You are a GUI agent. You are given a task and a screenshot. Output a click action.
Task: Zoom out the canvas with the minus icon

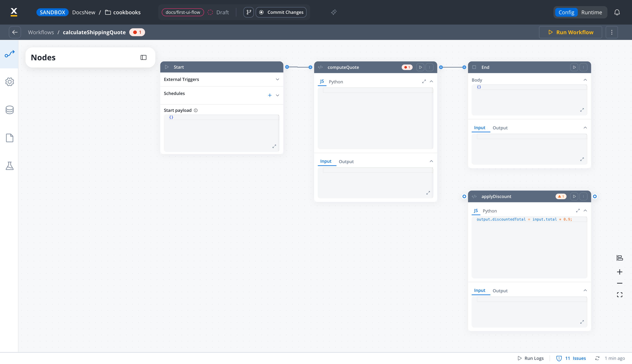pyautogui.click(x=619, y=283)
